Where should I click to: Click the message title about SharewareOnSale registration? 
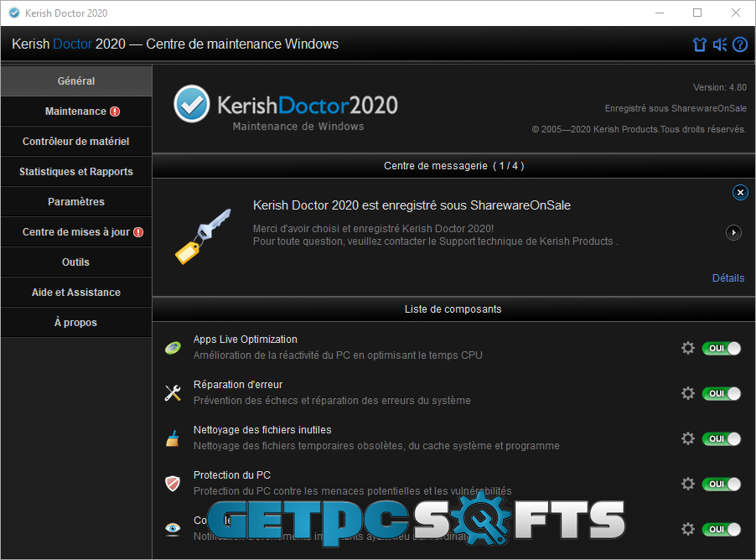(412, 205)
